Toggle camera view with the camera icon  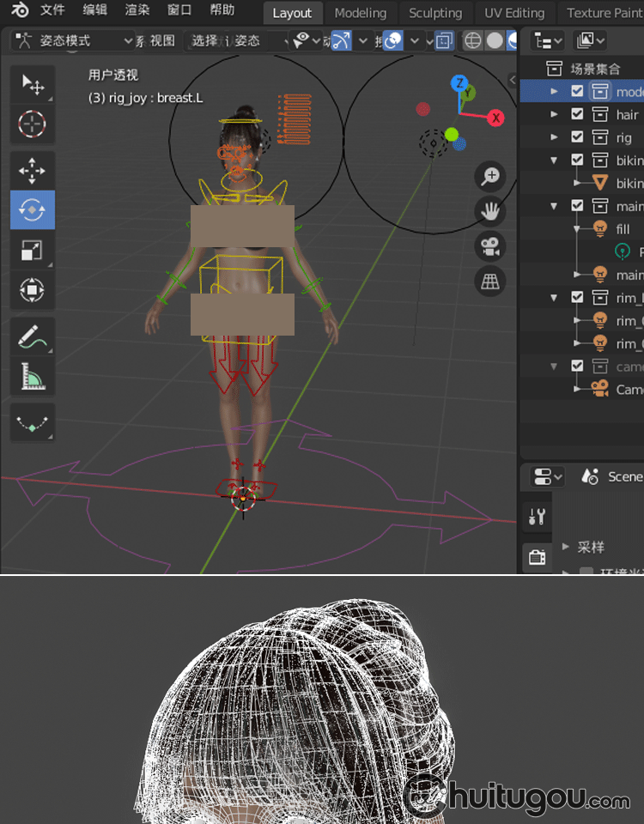490,246
